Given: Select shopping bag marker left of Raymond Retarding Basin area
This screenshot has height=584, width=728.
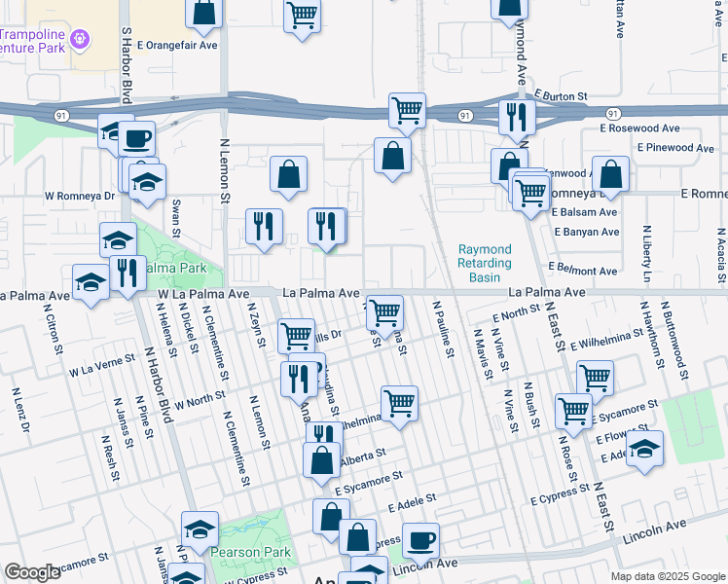Looking at the screenshot, I should tap(393, 156).
